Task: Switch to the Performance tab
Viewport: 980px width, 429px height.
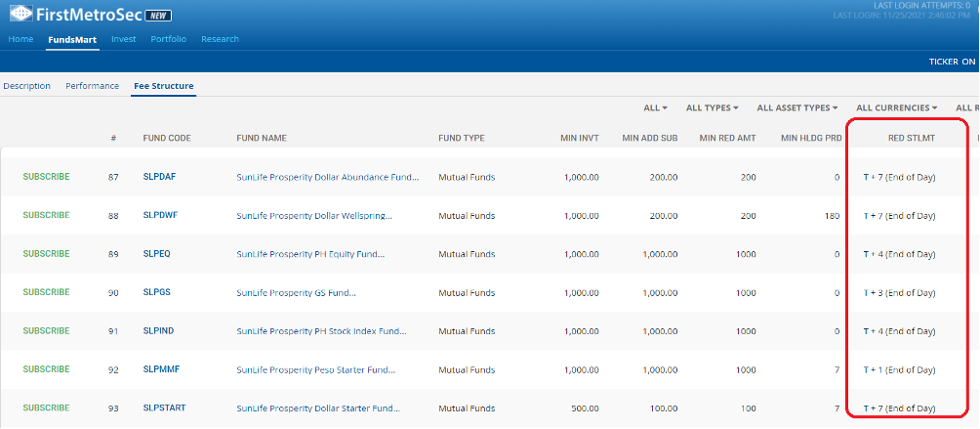Action: [x=92, y=86]
